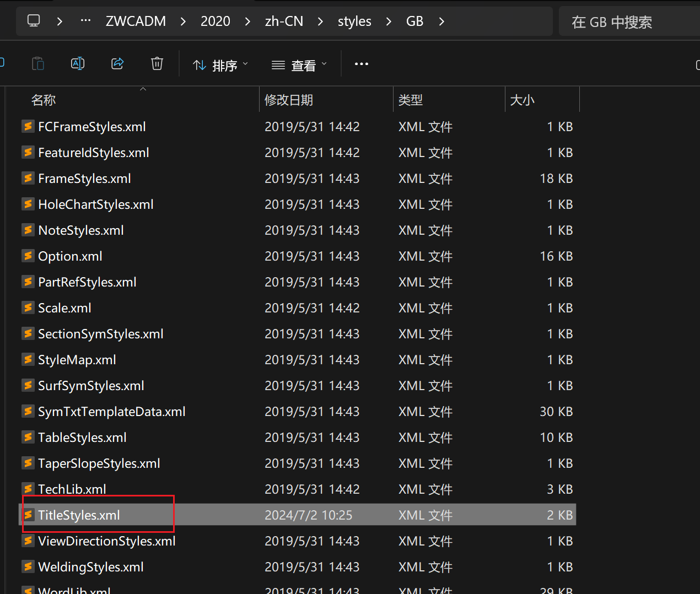
Task: Expand the chevron after ZWCADM in path
Action: pos(183,21)
